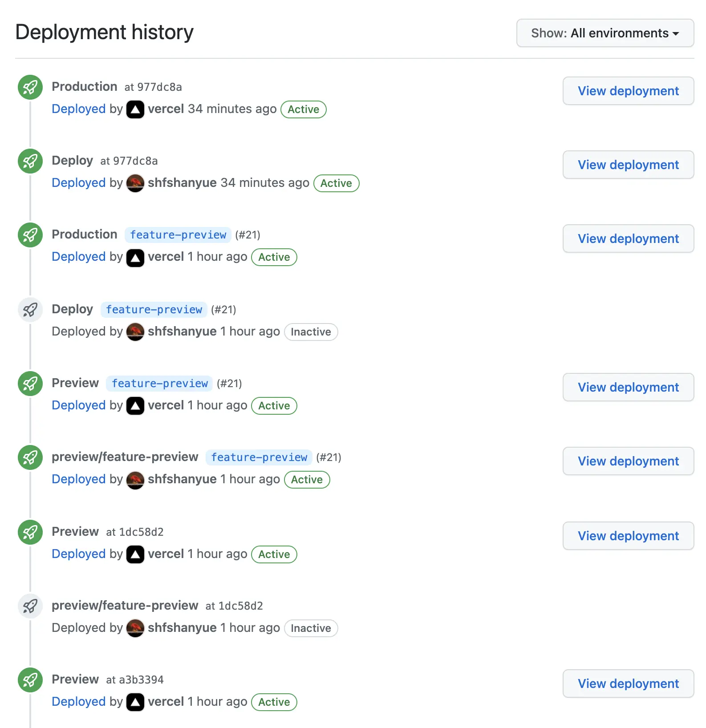706x728 pixels.
Task: Open pull request #21 in preview/feature-preview row
Action: 329,457
